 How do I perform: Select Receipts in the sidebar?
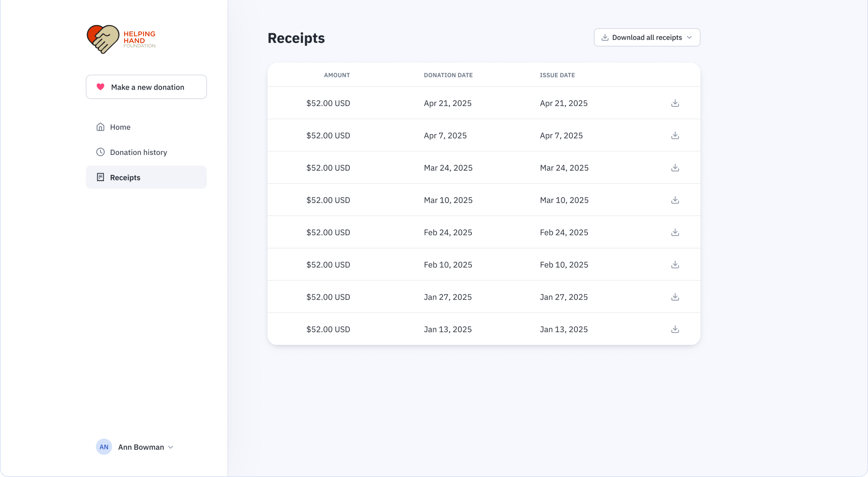coord(125,177)
